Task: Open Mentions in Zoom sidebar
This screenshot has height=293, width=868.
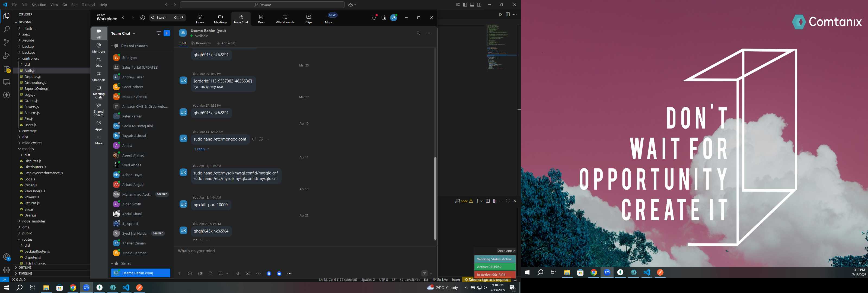Action: click(99, 48)
